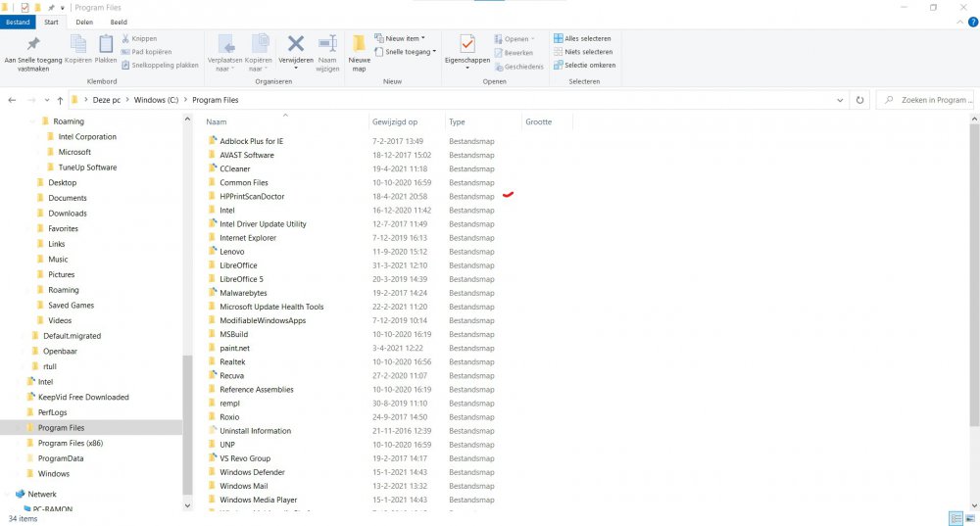Image resolution: width=980 pixels, height=526 pixels.
Task: Open the Nieuw item dropdown
Action: pyautogui.click(x=404, y=39)
